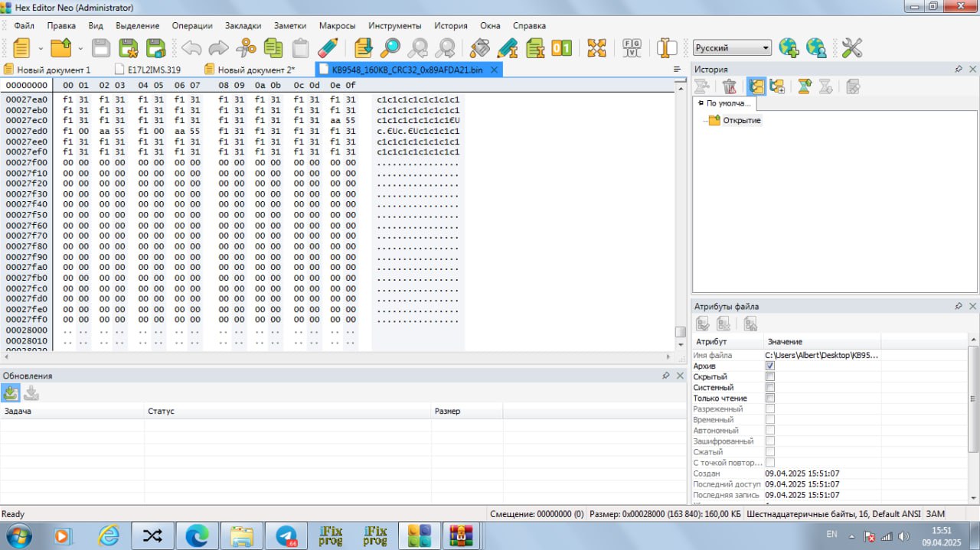Toggle the Системный attribute checkbox
This screenshot has width=980, height=550.
point(770,388)
